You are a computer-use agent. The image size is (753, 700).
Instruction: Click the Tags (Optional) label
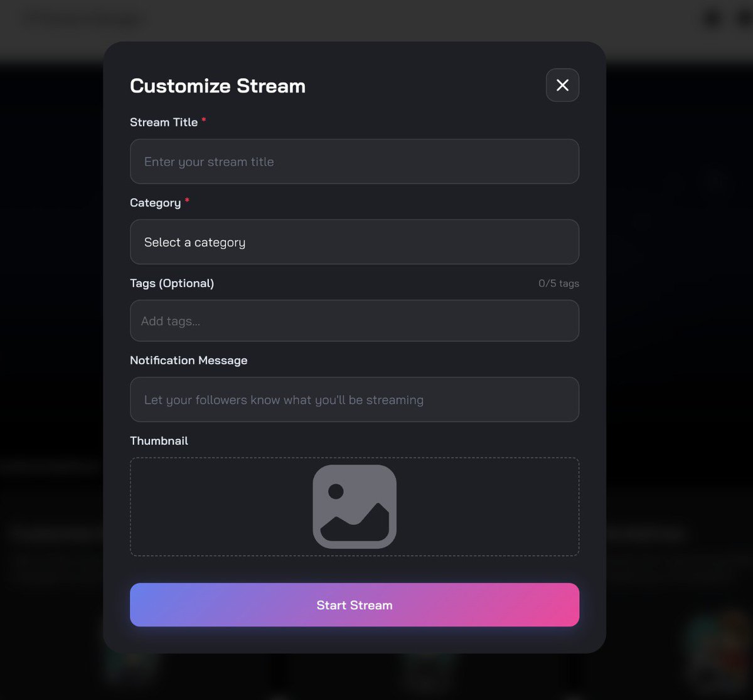[172, 283]
